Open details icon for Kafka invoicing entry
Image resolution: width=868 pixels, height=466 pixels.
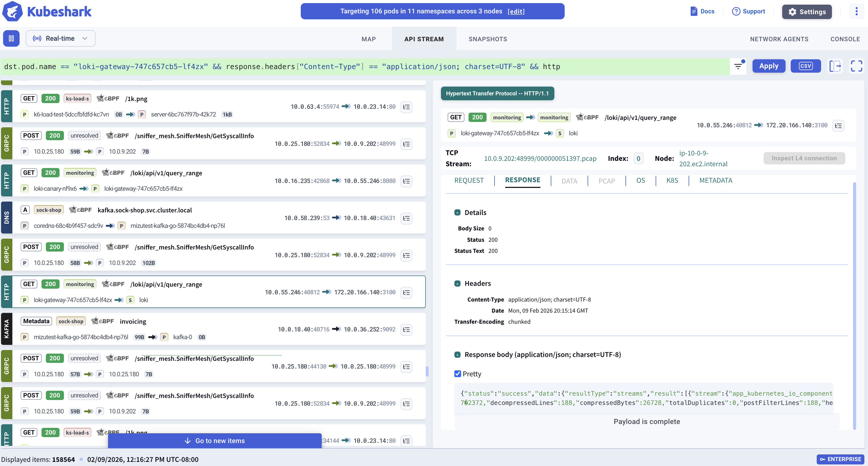[x=406, y=330]
